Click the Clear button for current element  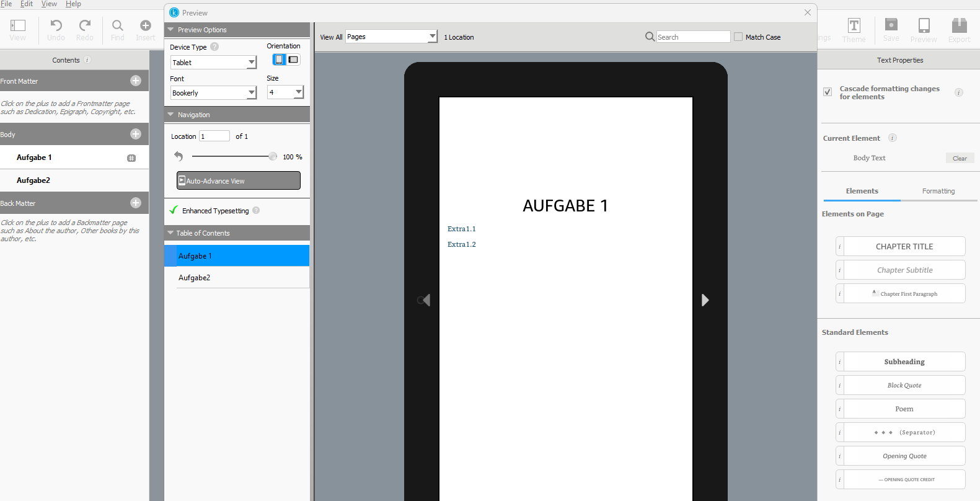tap(960, 158)
